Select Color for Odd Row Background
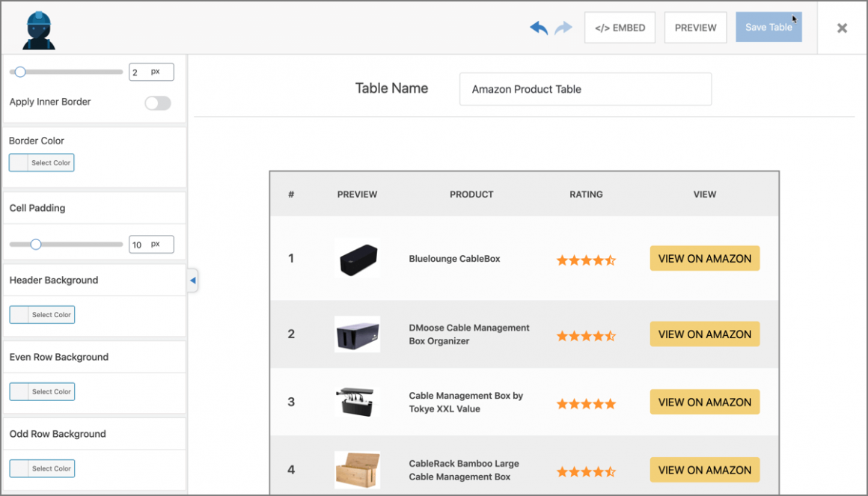 pos(42,468)
